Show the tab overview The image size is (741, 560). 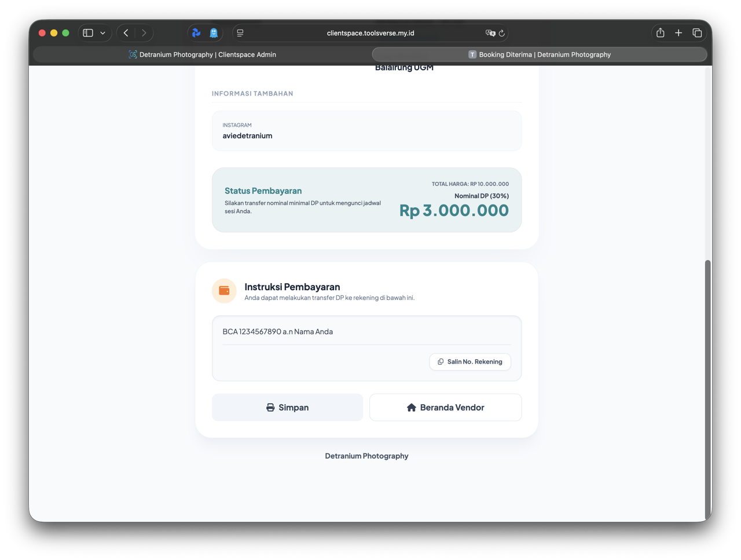697,33
